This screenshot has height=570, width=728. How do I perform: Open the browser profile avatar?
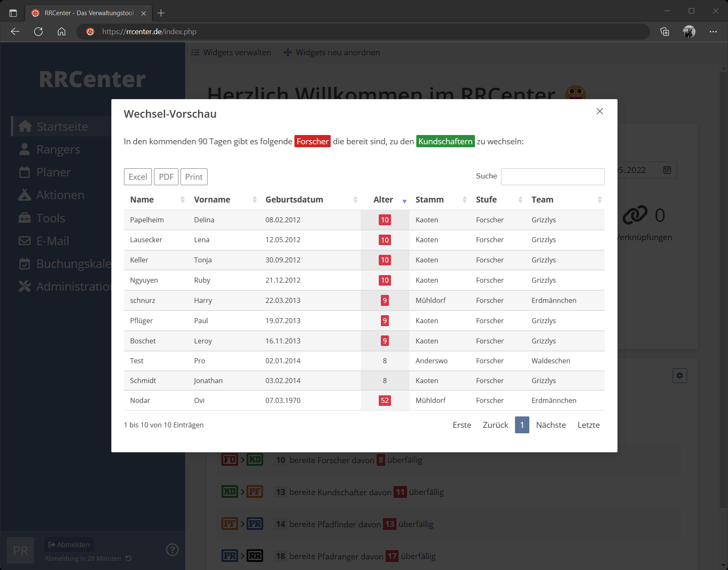[689, 32]
